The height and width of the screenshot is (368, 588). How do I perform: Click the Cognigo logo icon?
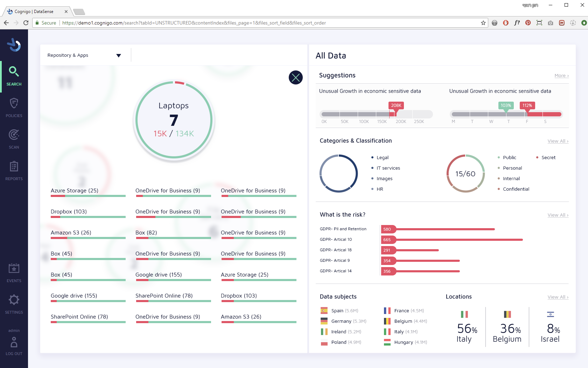point(14,45)
